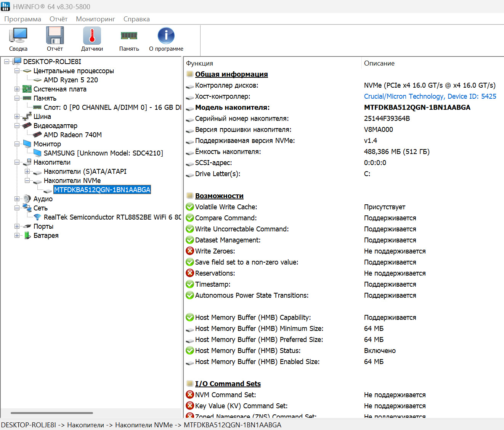Expand the Порты tree node
The width and height of the screenshot is (504, 430).
coord(17,226)
